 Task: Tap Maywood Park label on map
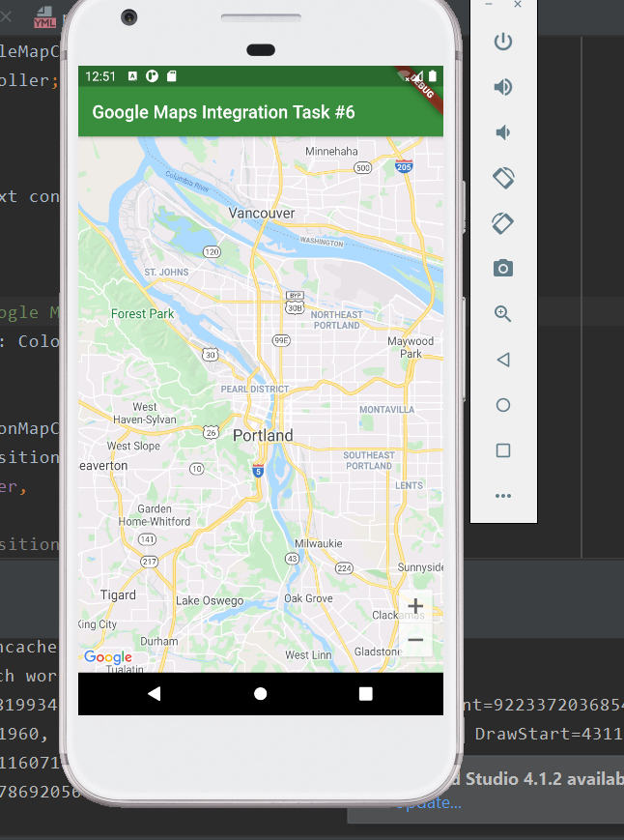(x=411, y=347)
